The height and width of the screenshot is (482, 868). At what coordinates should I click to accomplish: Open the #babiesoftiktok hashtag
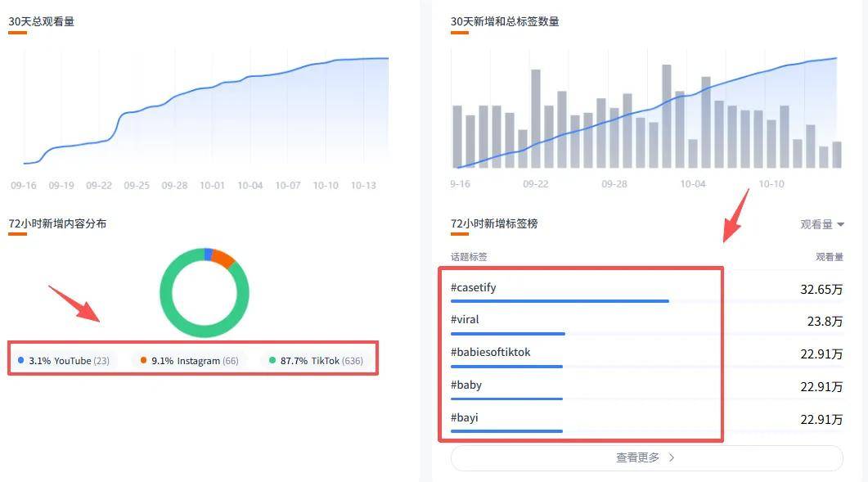tap(490, 353)
